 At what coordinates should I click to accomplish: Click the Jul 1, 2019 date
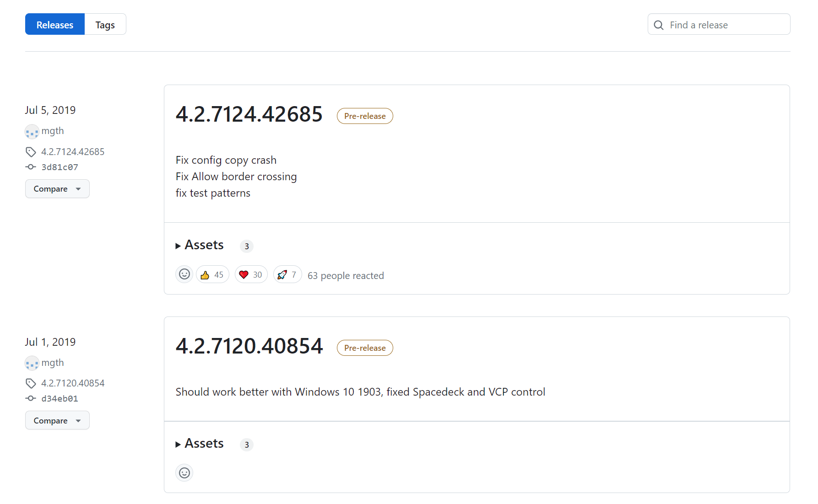click(x=50, y=342)
